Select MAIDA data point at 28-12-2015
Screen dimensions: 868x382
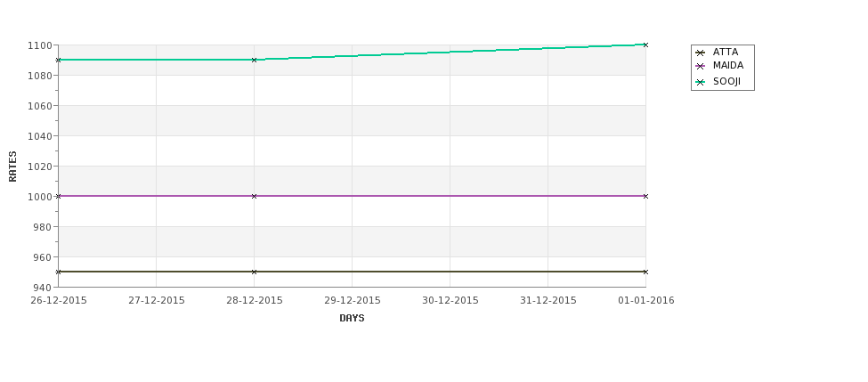pyautogui.click(x=254, y=196)
